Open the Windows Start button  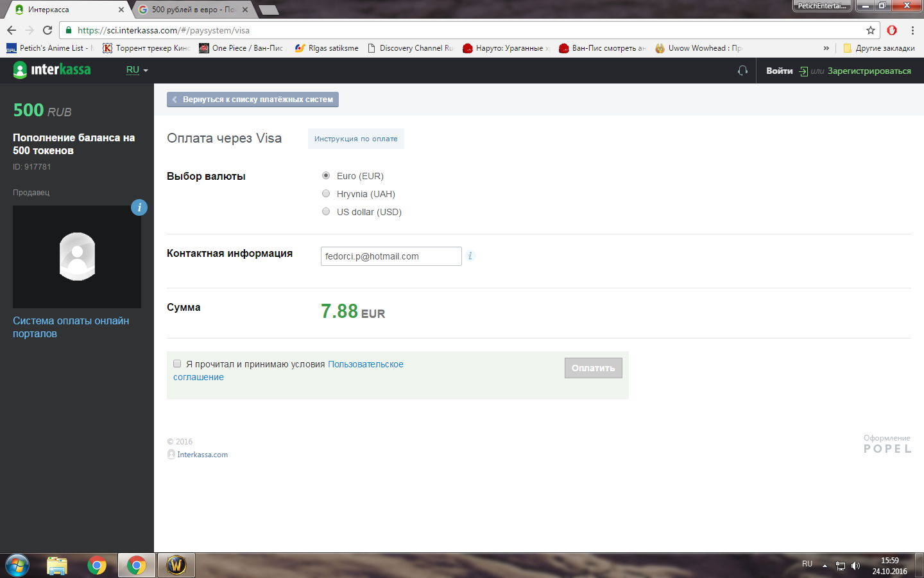(17, 565)
